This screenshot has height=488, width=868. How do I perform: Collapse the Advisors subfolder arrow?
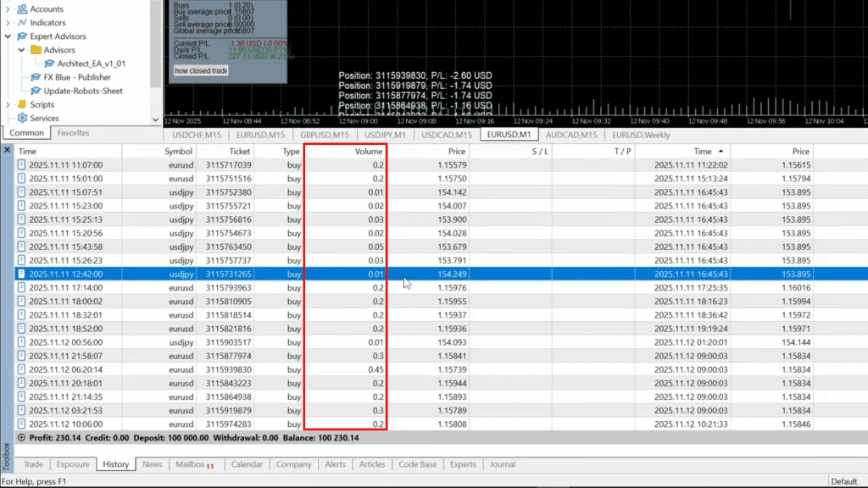pyautogui.click(x=22, y=50)
